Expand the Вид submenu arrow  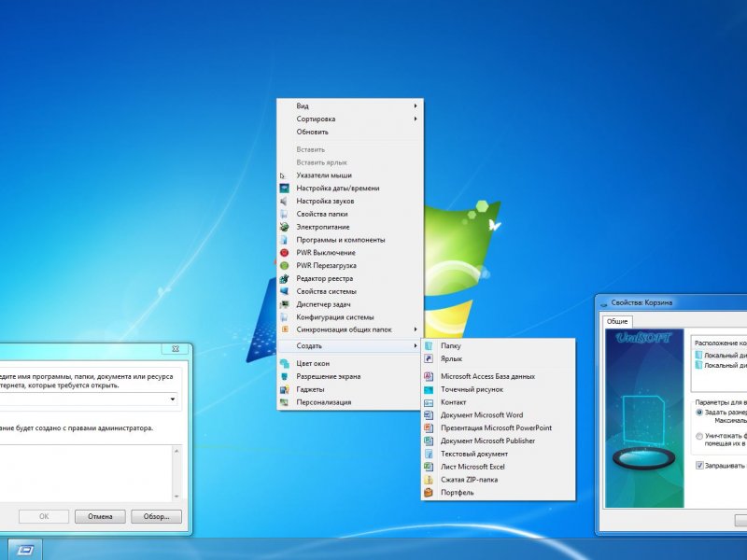(416, 105)
